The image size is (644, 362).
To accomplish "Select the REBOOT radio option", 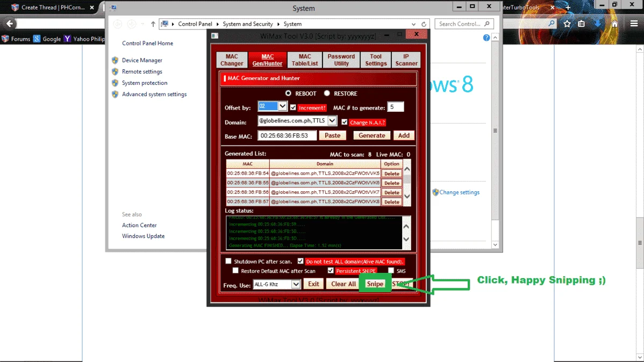I will [x=288, y=93].
